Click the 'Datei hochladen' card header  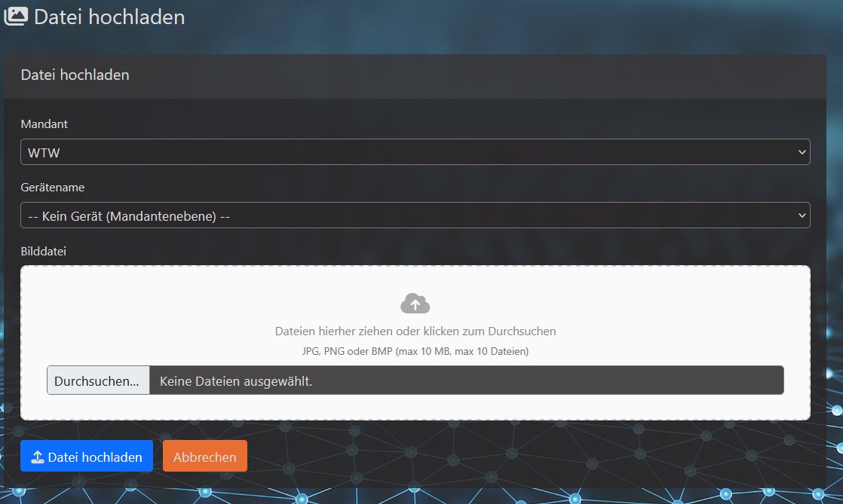pyautogui.click(x=75, y=75)
